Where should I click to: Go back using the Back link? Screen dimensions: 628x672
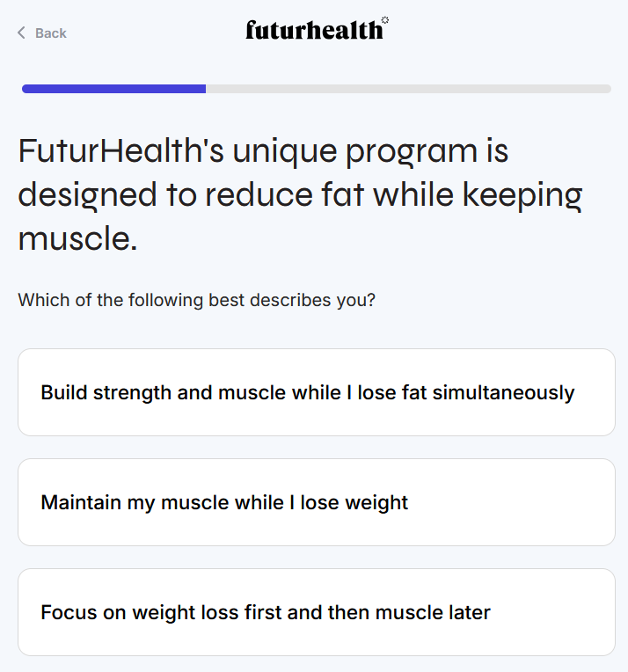(42, 33)
